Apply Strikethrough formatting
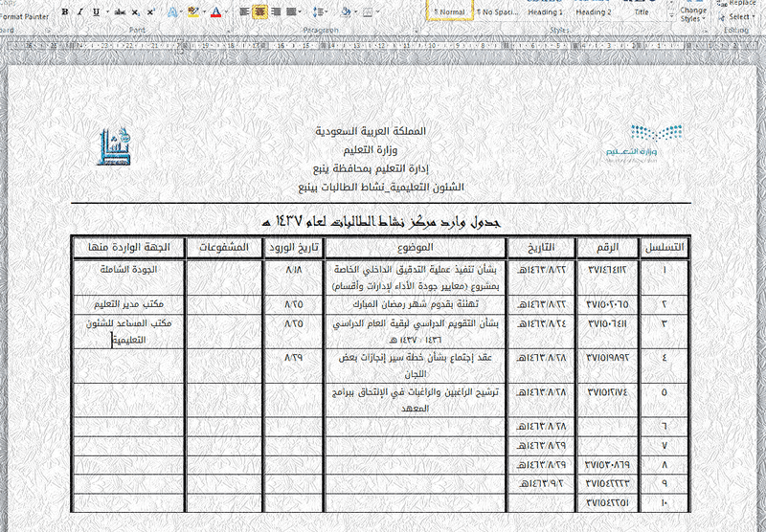 coord(120,12)
